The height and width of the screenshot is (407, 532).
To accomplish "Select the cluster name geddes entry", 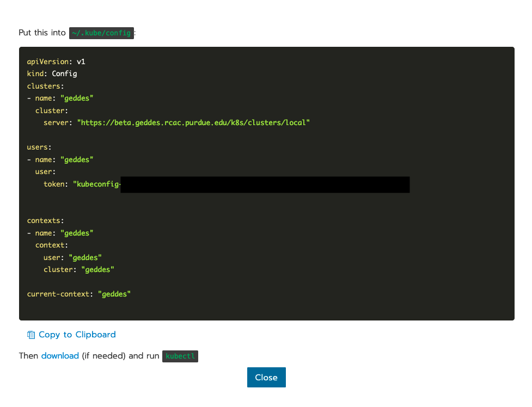I will (76, 98).
